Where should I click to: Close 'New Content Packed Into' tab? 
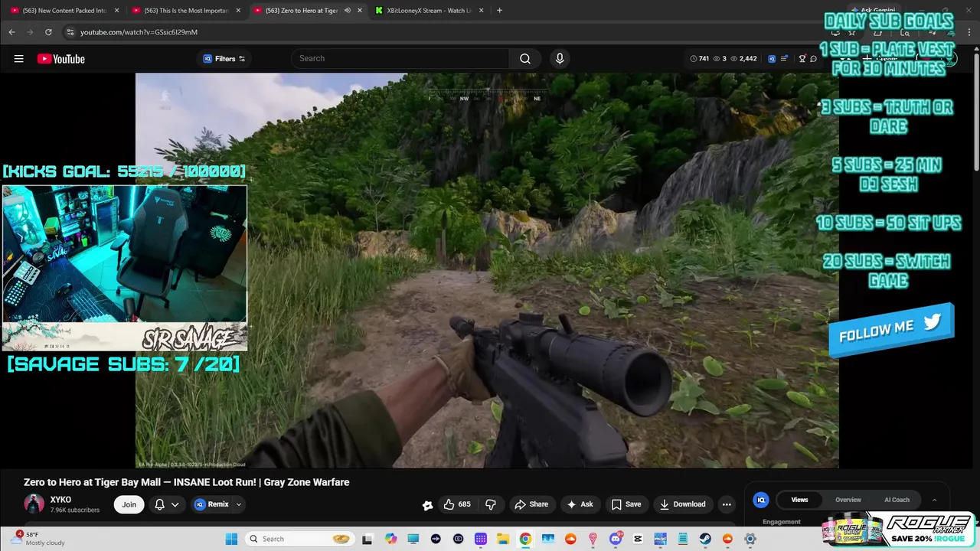pyautogui.click(x=117, y=11)
